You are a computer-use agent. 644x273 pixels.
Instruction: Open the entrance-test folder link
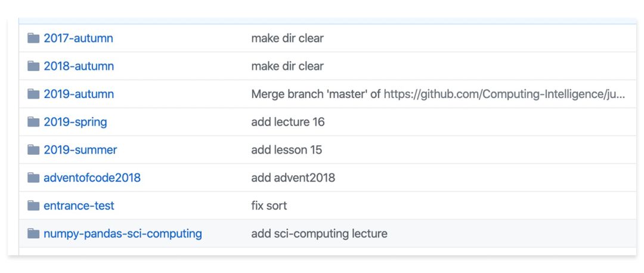79,205
